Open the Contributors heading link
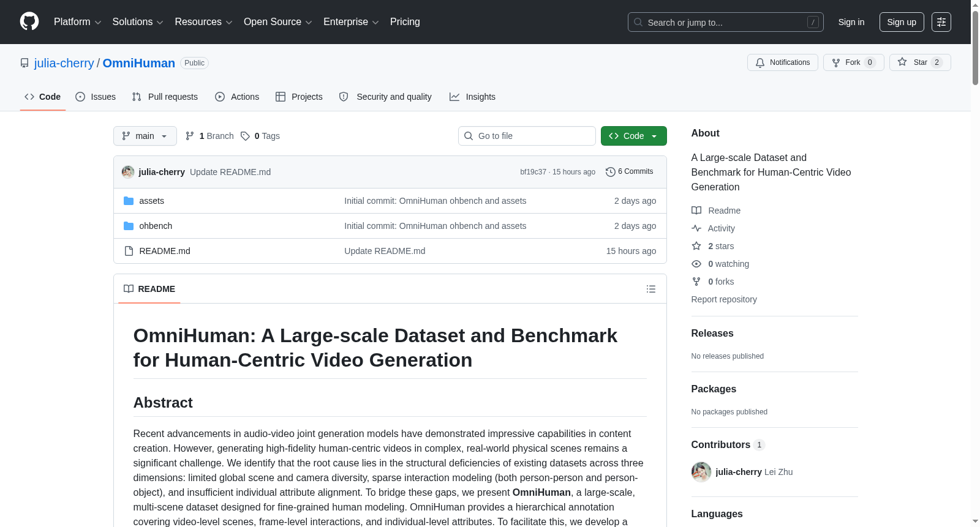The height and width of the screenshot is (527, 980). tap(728, 445)
